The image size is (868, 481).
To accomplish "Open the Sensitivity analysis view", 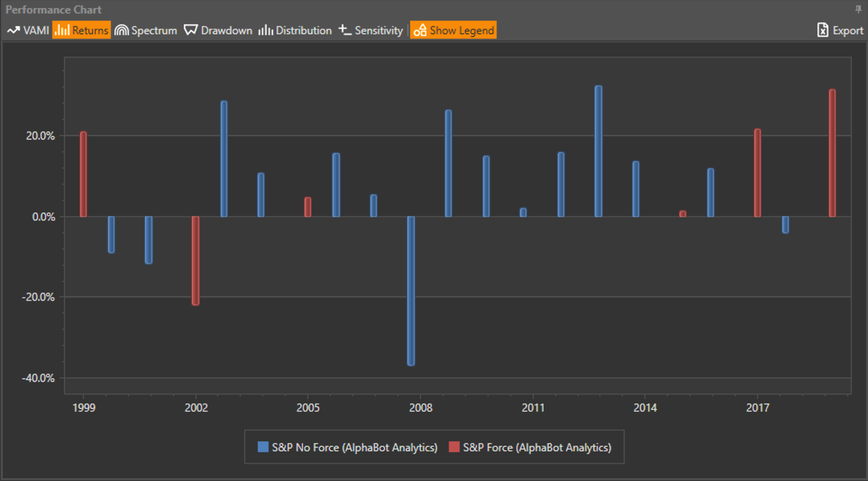I will tap(371, 30).
